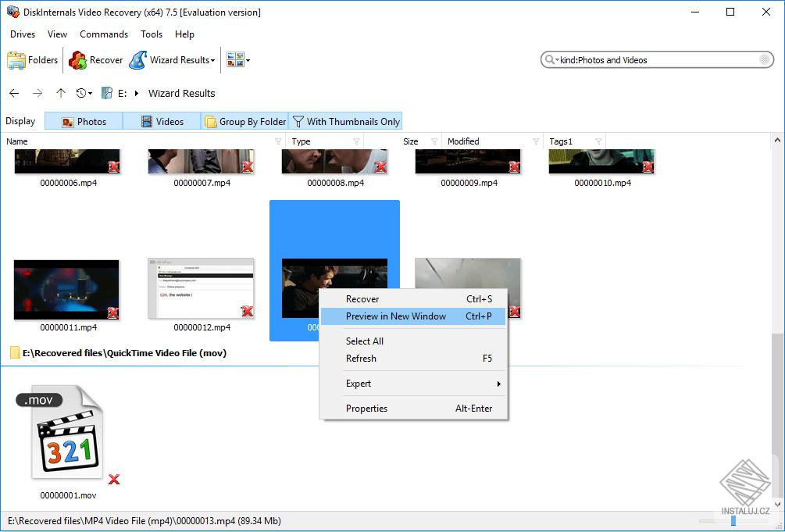Toggle the Photos filter
785x532 pixels.
(83, 121)
